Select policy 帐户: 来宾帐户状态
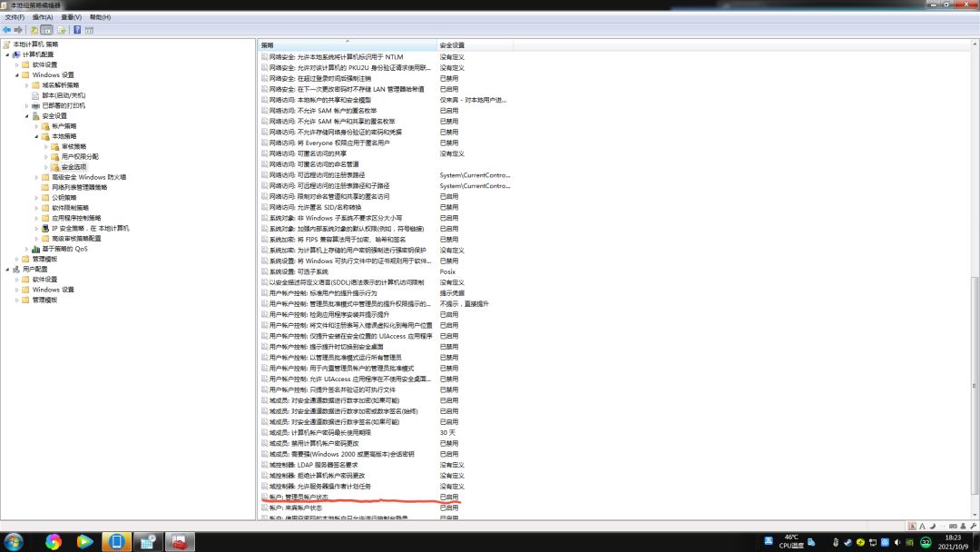980x552 pixels. (296, 508)
